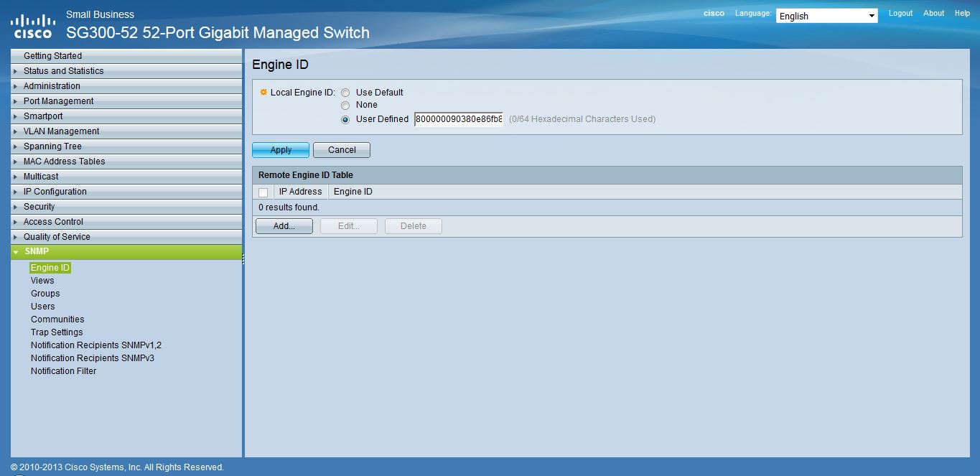Screen dimensions: 980x476
Task: Expand the Status and Statistics menu
Action: pos(126,71)
